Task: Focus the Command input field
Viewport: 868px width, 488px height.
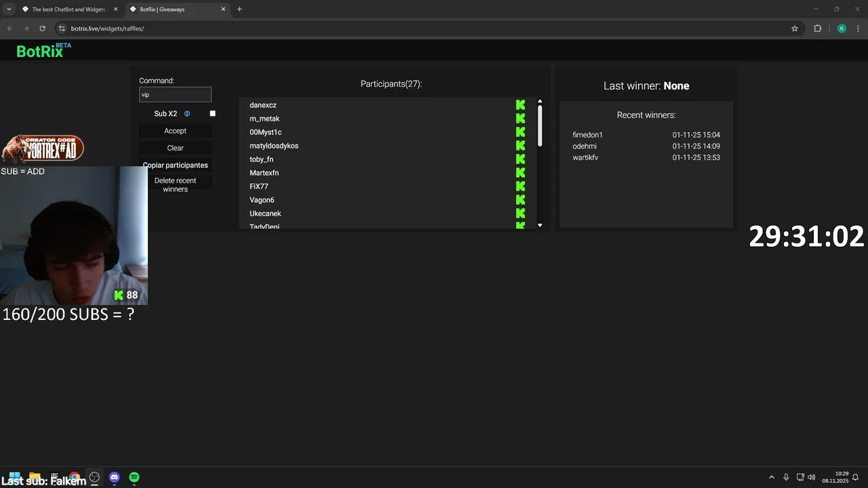Action: tap(175, 95)
